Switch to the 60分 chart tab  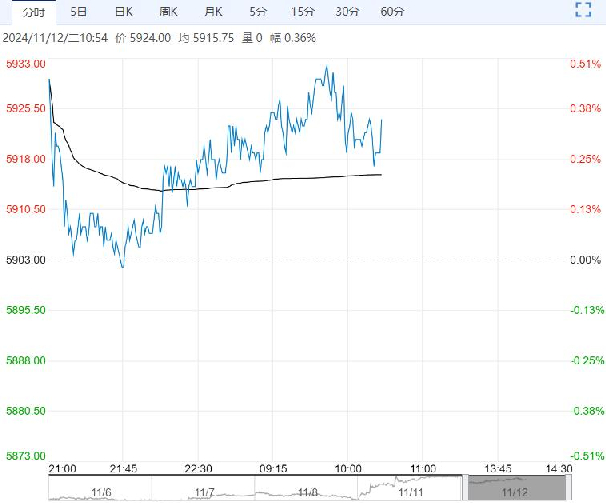click(x=392, y=12)
